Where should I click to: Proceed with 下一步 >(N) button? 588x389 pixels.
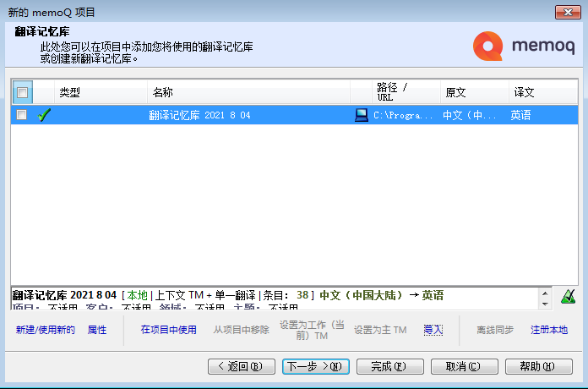(x=316, y=366)
